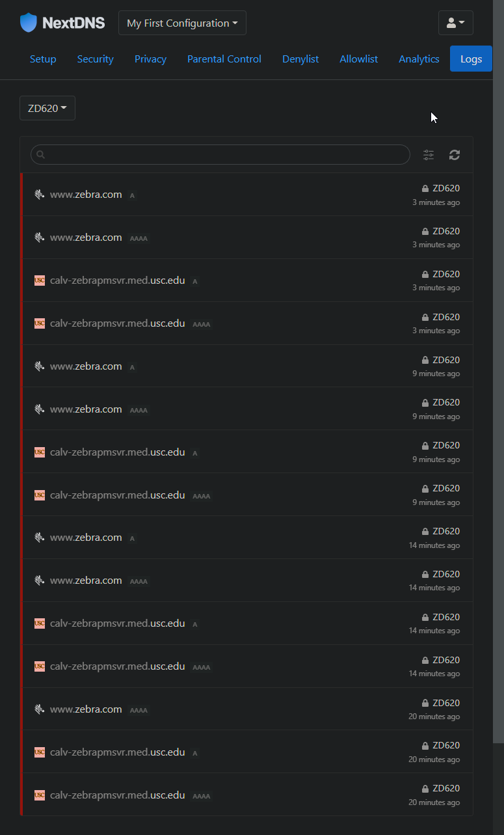Click the NextDNS shield logo icon
This screenshot has width=504, height=835.
pos(29,23)
